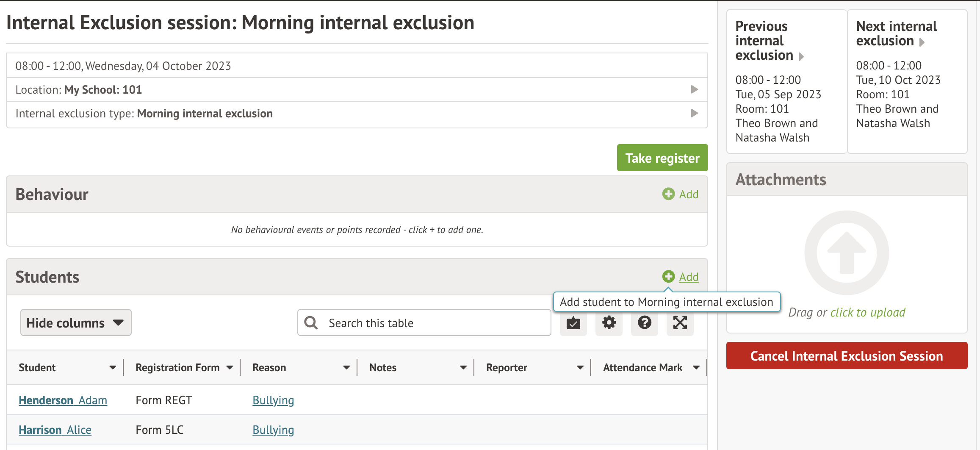Expand the Internal exclusion type row
The width and height of the screenshot is (980, 450).
coord(694,113)
